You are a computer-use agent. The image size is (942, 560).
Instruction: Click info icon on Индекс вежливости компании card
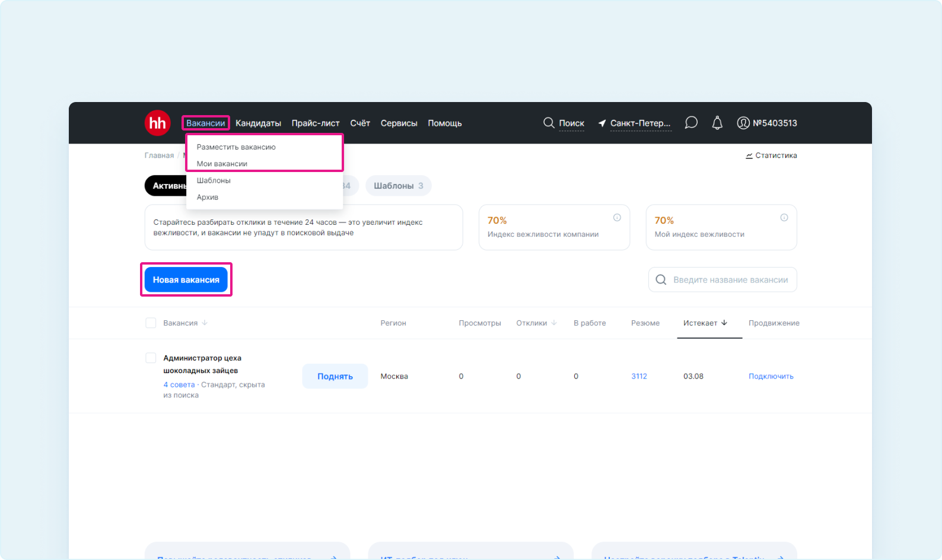pyautogui.click(x=617, y=218)
